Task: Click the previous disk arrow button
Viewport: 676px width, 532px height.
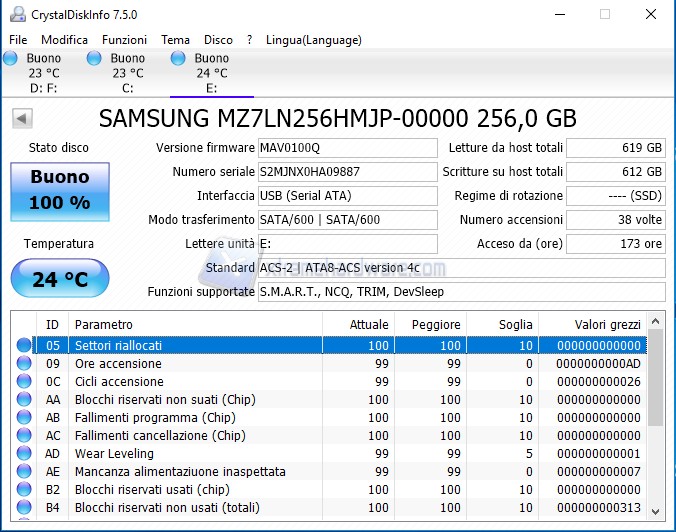Action: pyautogui.click(x=21, y=119)
